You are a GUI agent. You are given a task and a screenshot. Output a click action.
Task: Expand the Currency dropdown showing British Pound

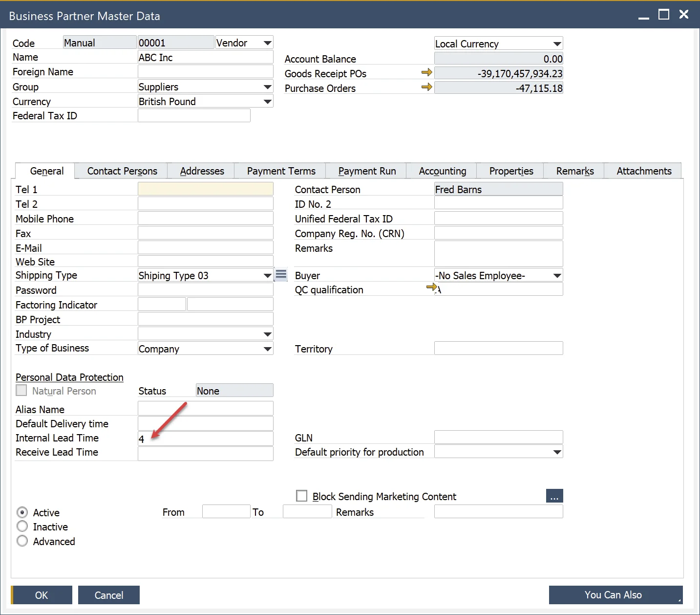point(267,102)
